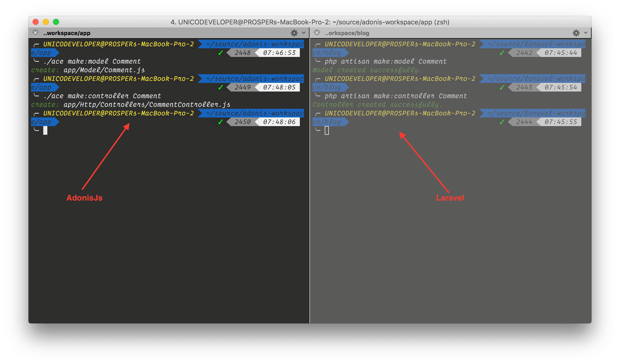Screen dimensions: 620x364
Task: Click the 07:48:06 timestamp segment
Action: pos(279,122)
